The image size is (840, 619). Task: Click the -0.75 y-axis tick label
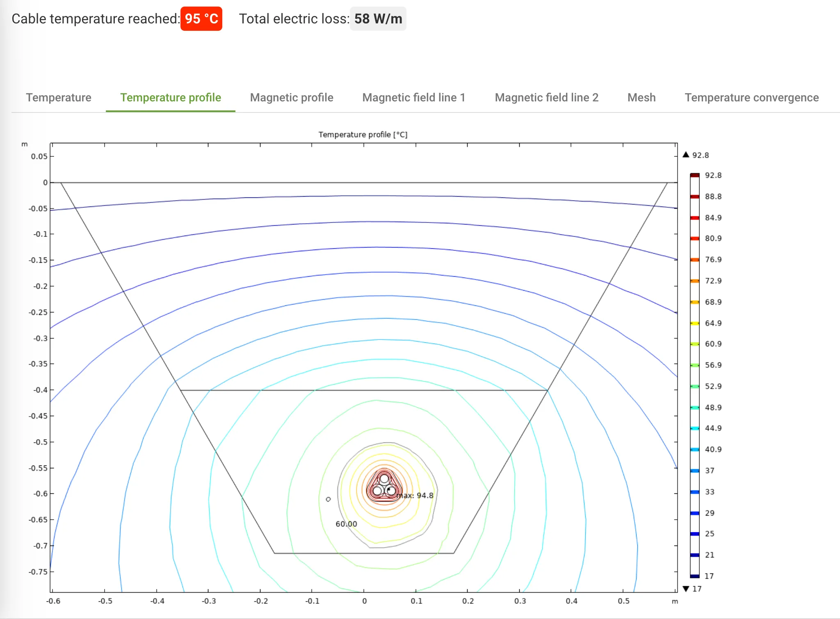(38, 572)
